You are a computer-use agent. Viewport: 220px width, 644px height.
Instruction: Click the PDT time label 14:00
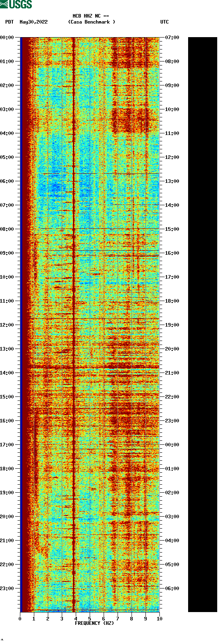tap(7, 373)
